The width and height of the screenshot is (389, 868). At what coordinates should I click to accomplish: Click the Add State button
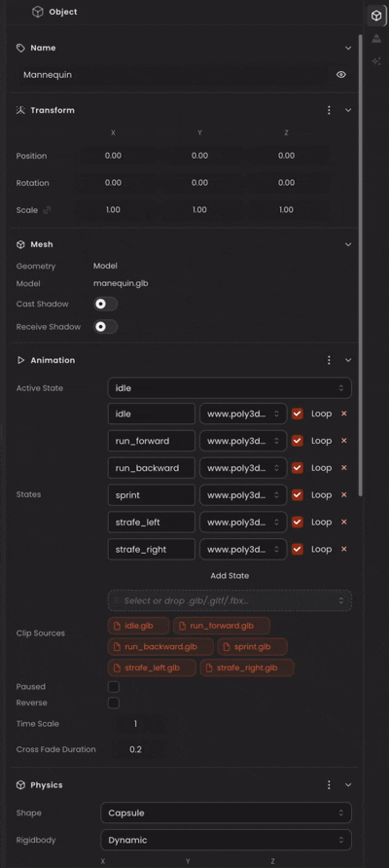point(230,576)
